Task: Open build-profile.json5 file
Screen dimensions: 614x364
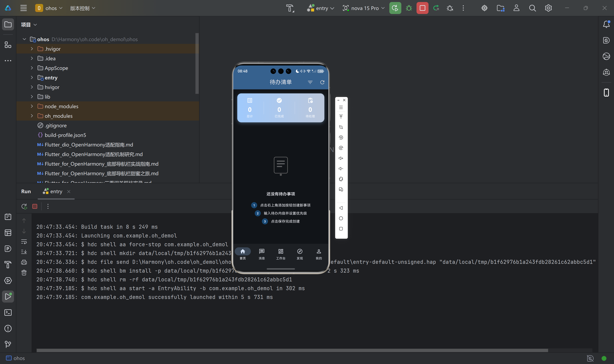Action: 65,135
